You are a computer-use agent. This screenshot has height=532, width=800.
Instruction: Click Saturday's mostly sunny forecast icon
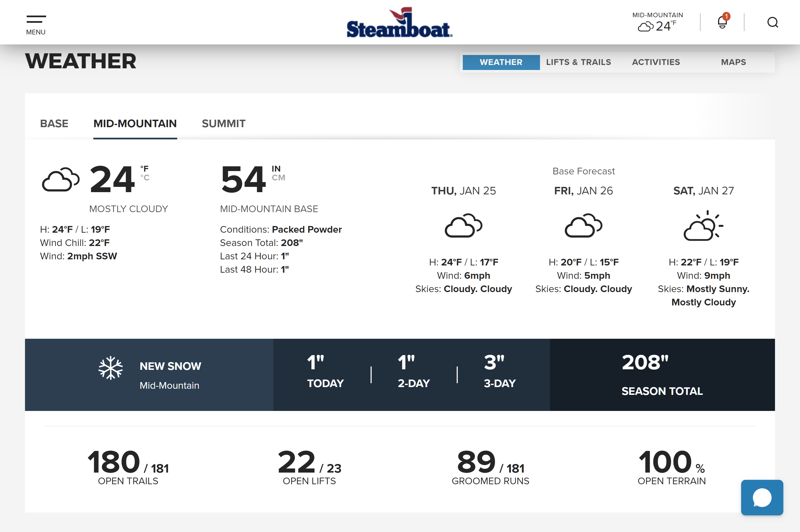pyautogui.click(x=703, y=226)
